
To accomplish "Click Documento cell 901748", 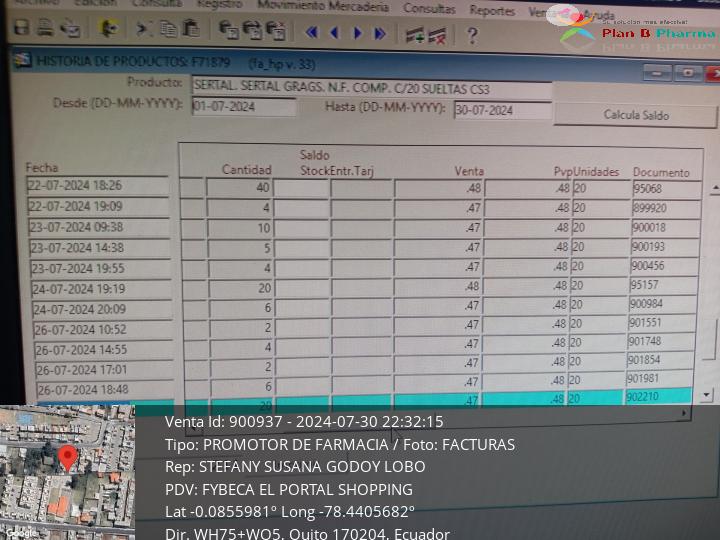I will coord(661,342).
